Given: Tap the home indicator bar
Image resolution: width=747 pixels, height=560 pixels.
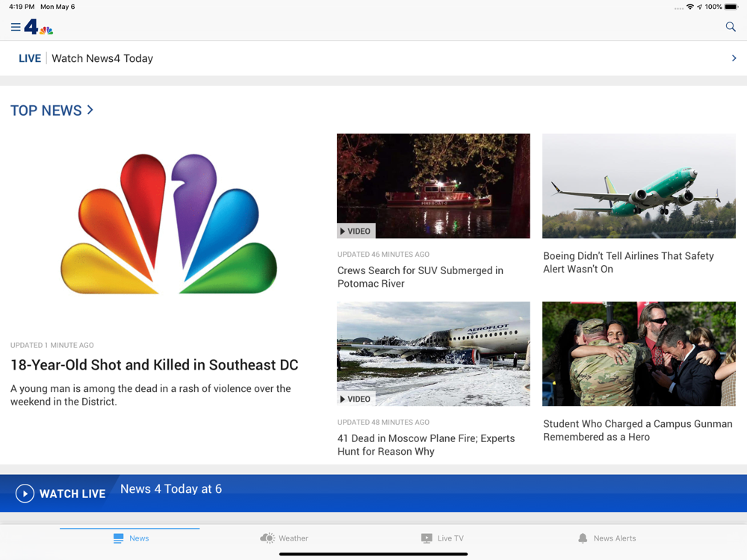Looking at the screenshot, I should (373, 554).
